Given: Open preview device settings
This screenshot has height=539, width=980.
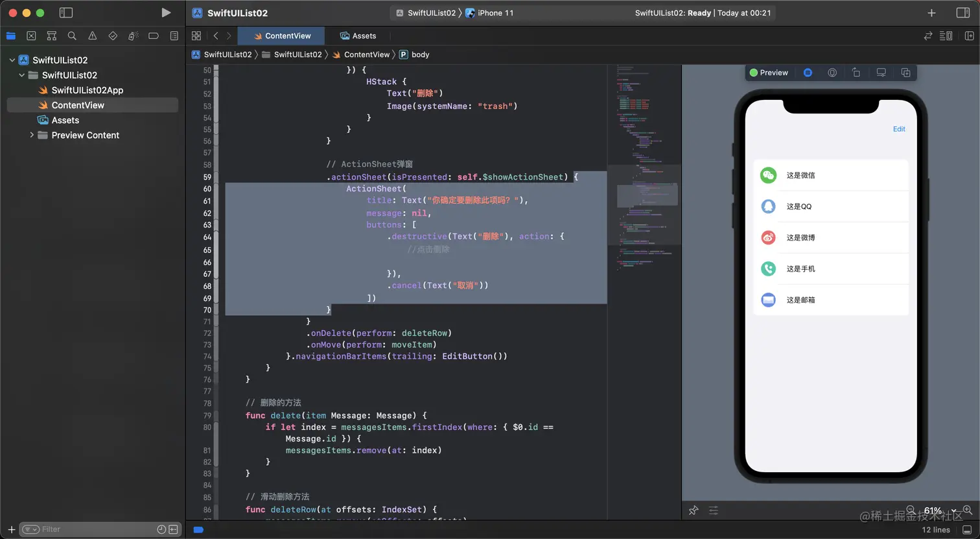Looking at the screenshot, I should point(881,73).
